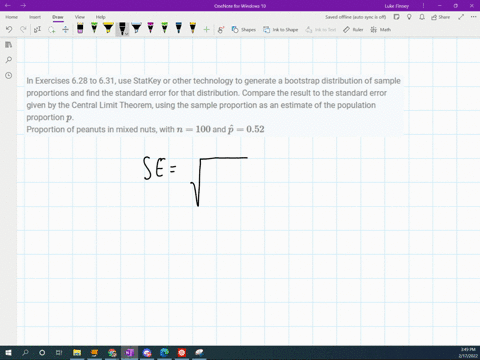Select the Draw ribbon tab
Screen dimensions: 480x360
click(x=58, y=17)
